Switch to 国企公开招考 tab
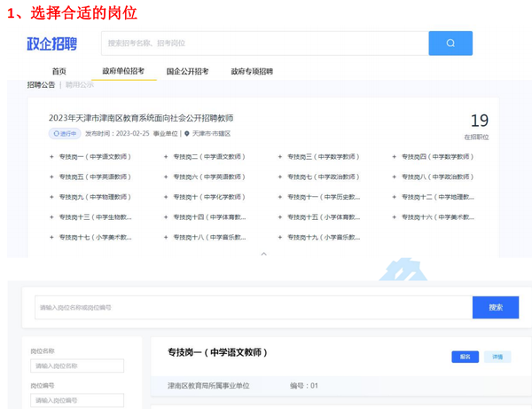 [187, 71]
